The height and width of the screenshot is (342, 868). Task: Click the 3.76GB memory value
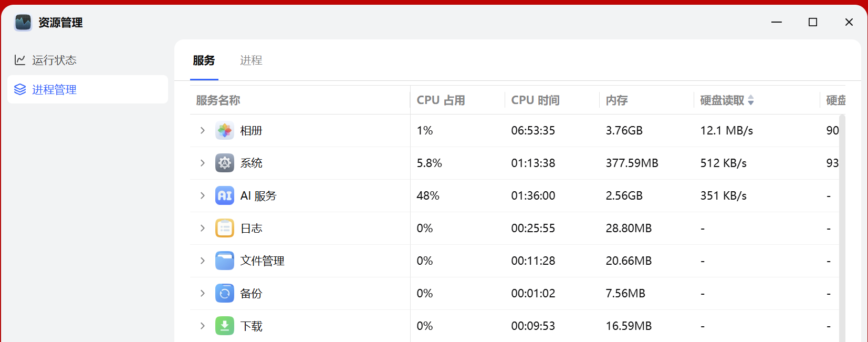click(624, 130)
